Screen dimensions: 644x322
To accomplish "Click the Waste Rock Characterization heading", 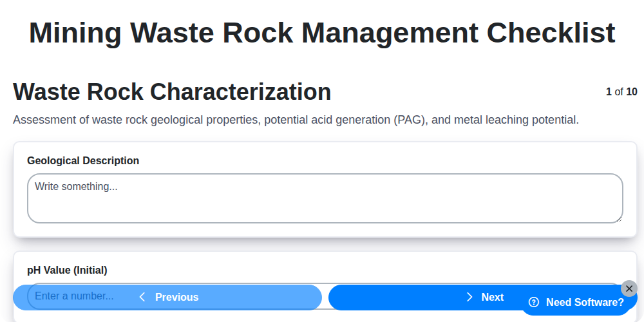I will tap(172, 91).
